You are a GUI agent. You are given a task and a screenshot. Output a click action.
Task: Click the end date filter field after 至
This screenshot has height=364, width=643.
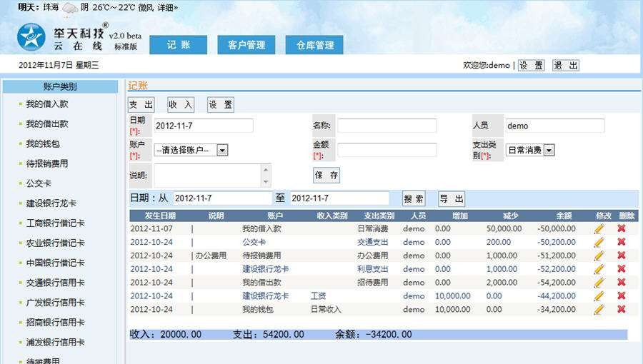coord(339,198)
